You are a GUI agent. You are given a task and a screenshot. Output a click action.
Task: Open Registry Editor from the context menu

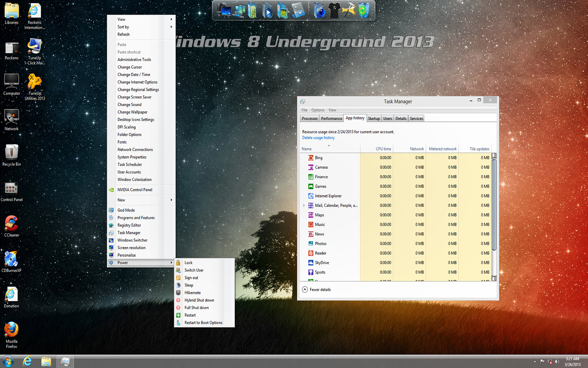coord(141,225)
